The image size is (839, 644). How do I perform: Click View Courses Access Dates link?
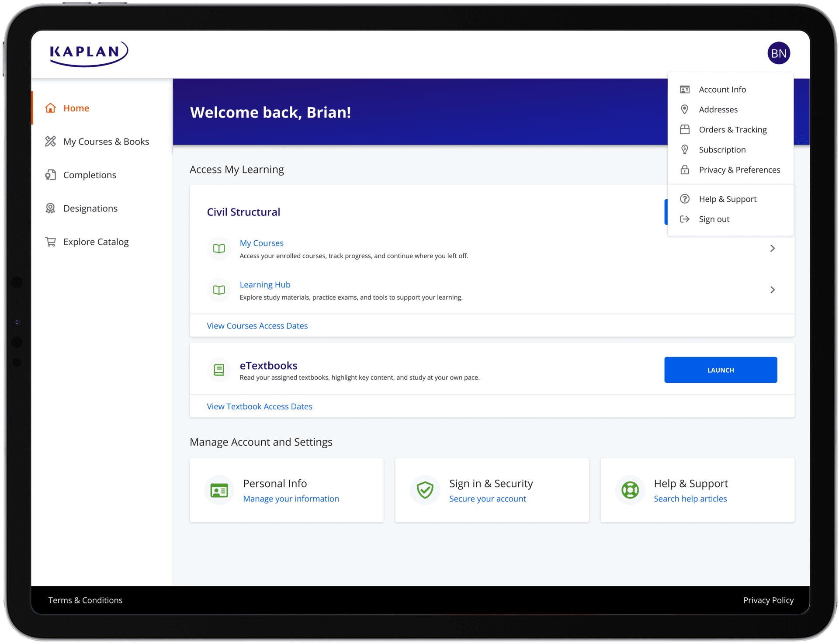257,325
